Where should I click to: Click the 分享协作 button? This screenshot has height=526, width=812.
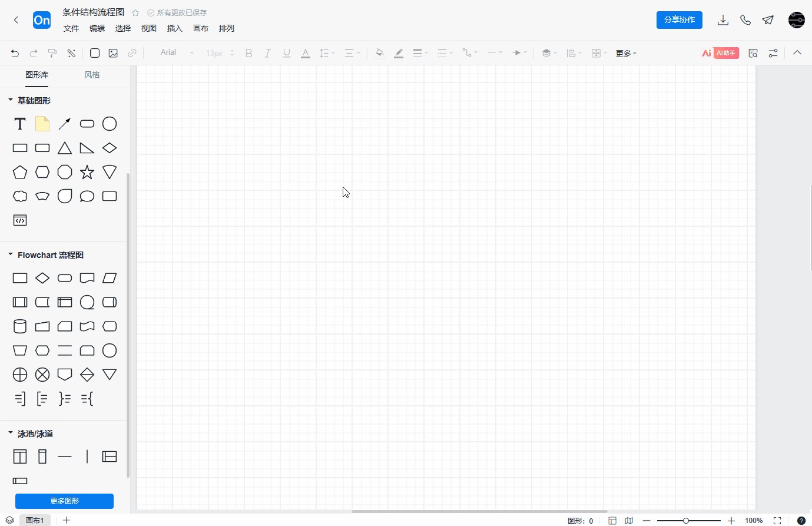coord(680,19)
